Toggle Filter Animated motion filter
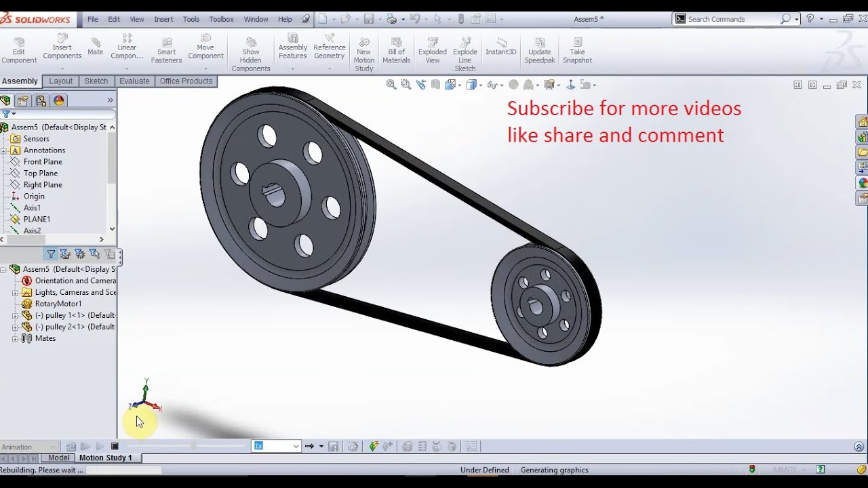 [65, 254]
